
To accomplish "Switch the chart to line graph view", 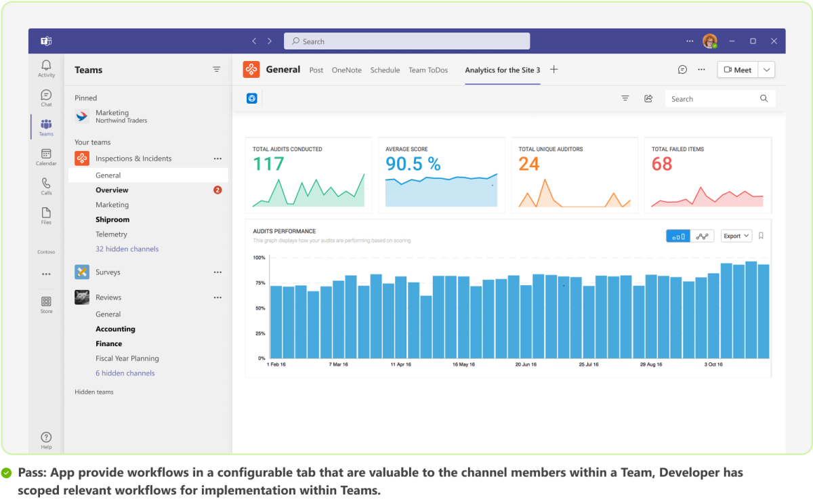I will pyautogui.click(x=703, y=235).
